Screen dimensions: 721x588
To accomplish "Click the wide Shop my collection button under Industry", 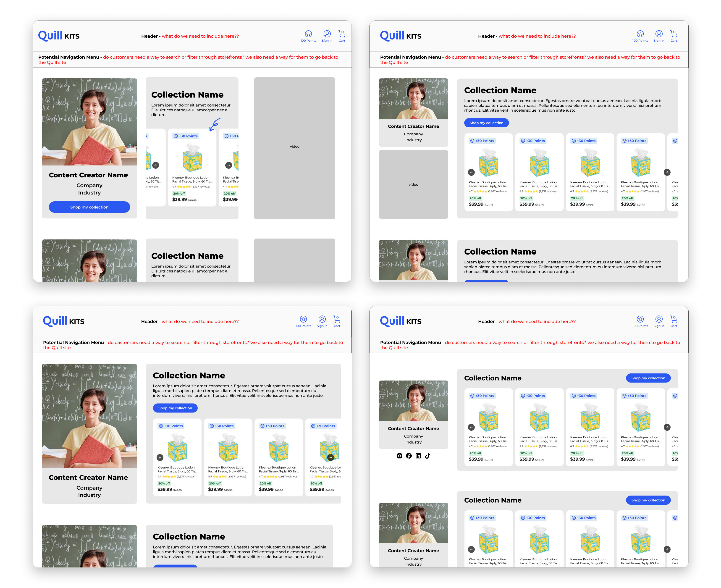I will 89,207.
